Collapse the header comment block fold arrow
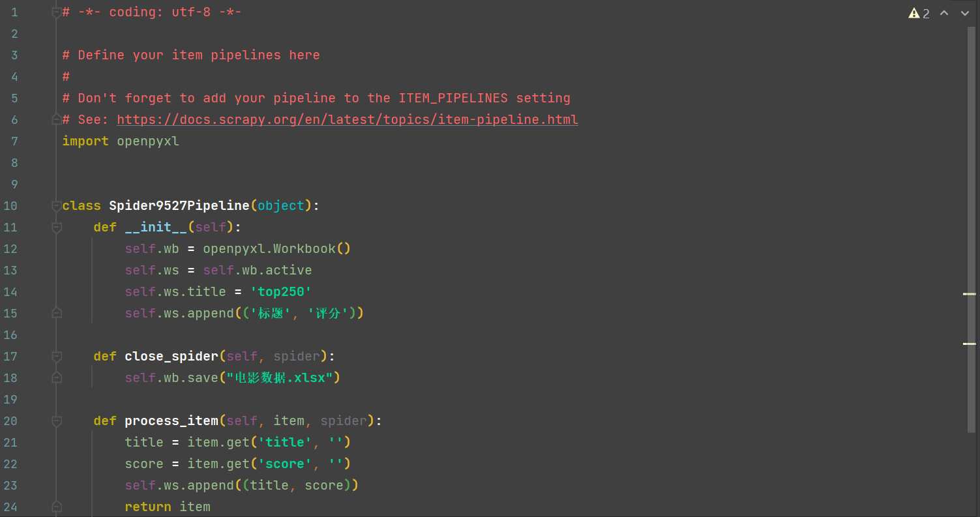Image resolution: width=980 pixels, height=517 pixels. pos(57,12)
